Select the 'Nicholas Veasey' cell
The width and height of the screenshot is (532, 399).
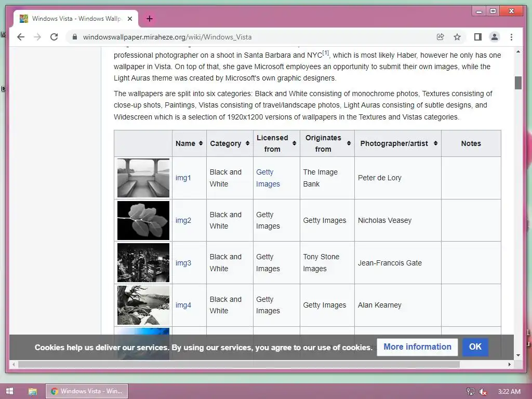coord(397,220)
